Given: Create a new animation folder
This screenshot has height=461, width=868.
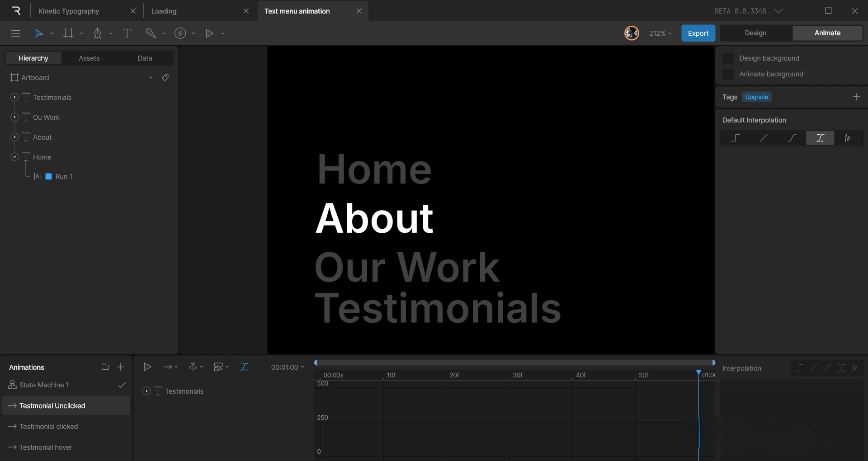Looking at the screenshot, I should (105, 367).
